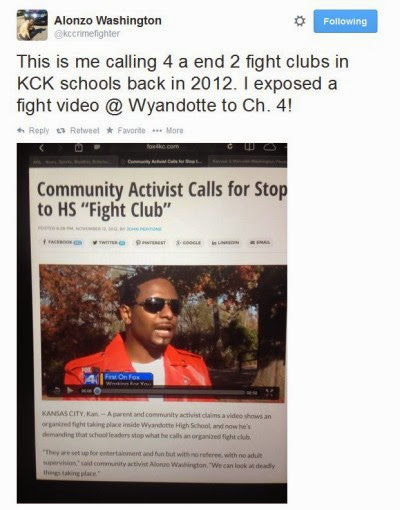Expand the More options menu
The image size is (400, 510).
[168, 130]
